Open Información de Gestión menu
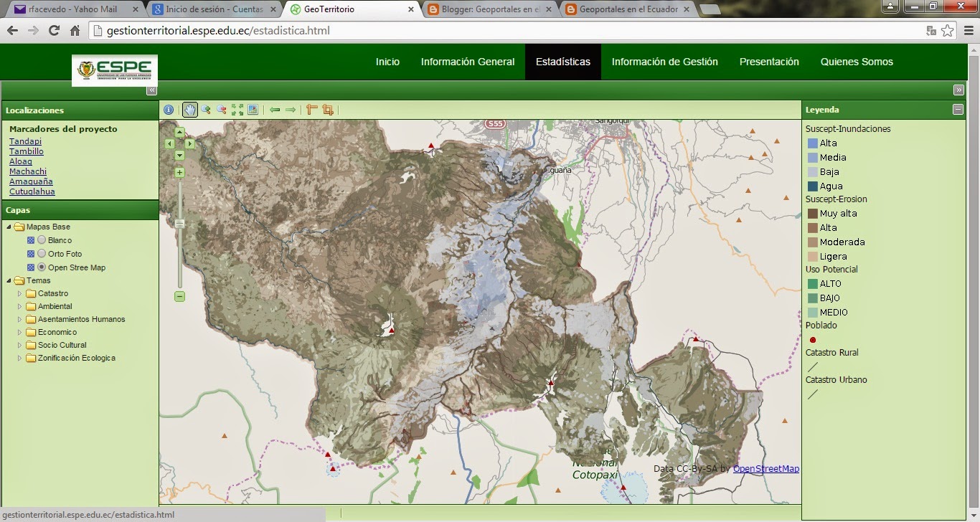 pyautogui.click(x=665, y=62)
